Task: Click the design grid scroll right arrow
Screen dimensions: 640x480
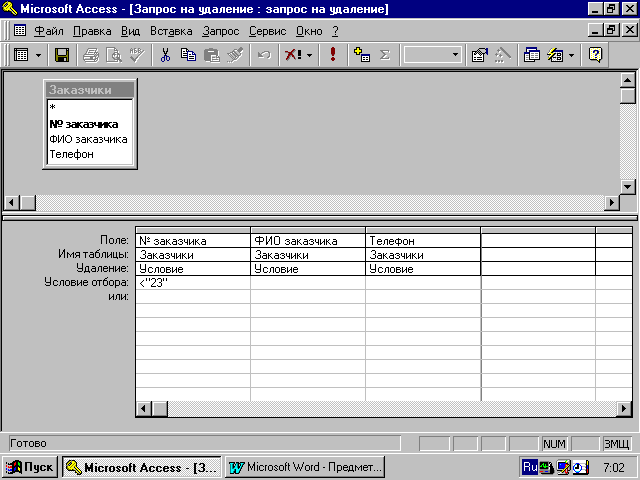Action: (624, 409)
